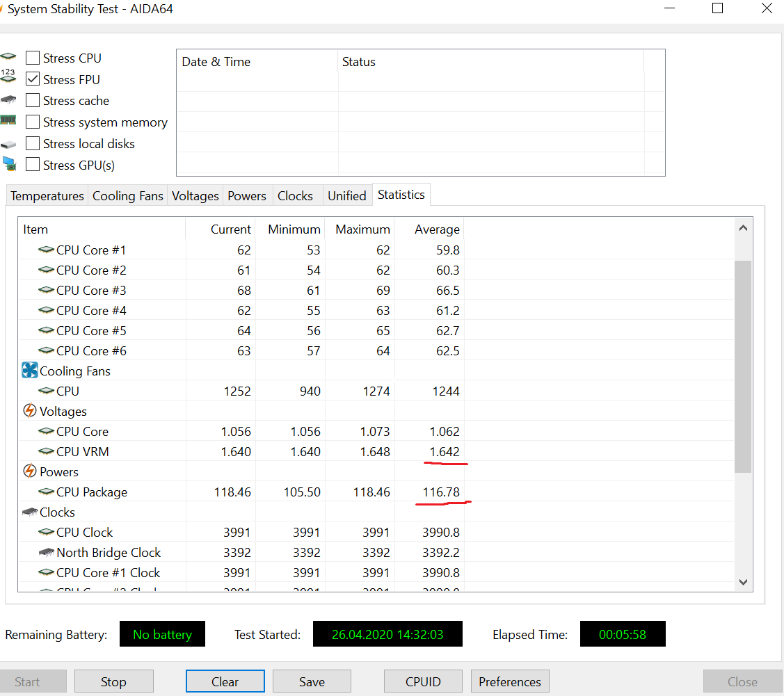Select the North Bridge Clock row label

pos(109,553)
